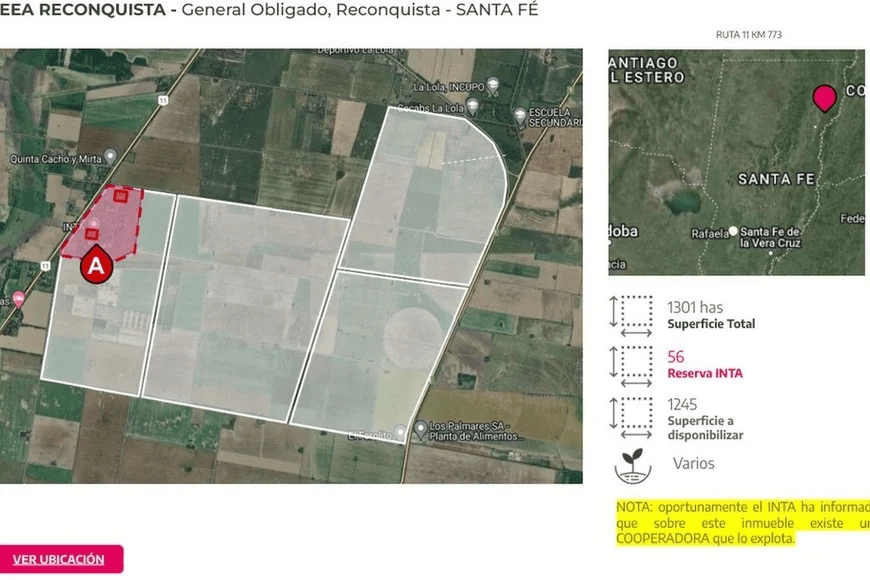Click the pink location pin on overview map

tap(824, 98)
